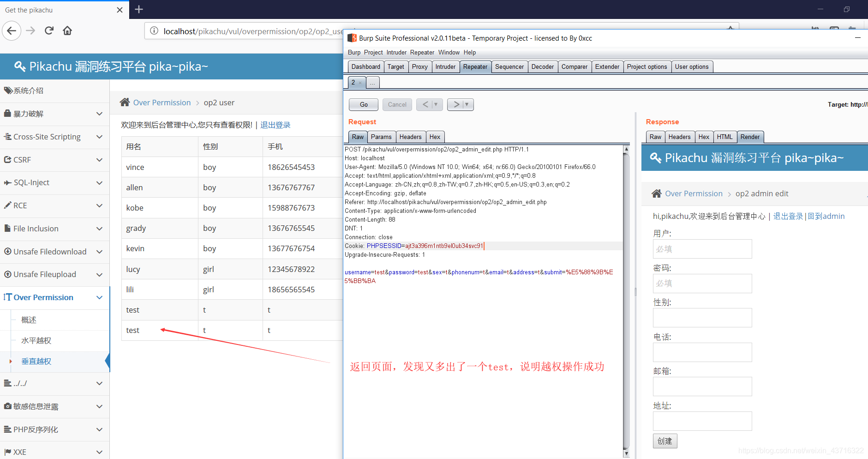Image resolution: width=868 pixels, height=459 pixels.
Task: Switch to the Proxy tab in Burp
Action: [x=419, y=66]
